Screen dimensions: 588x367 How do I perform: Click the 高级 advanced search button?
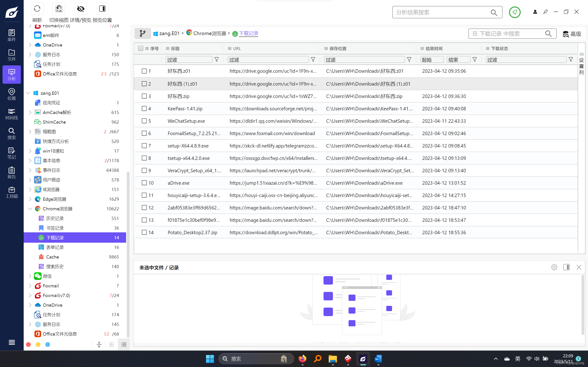coord(572,34)
